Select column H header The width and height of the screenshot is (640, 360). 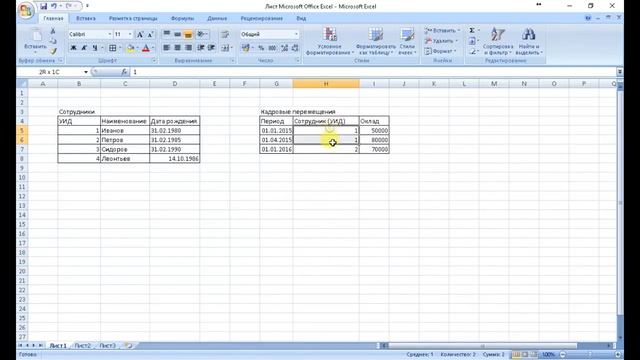tap(326, 84)
